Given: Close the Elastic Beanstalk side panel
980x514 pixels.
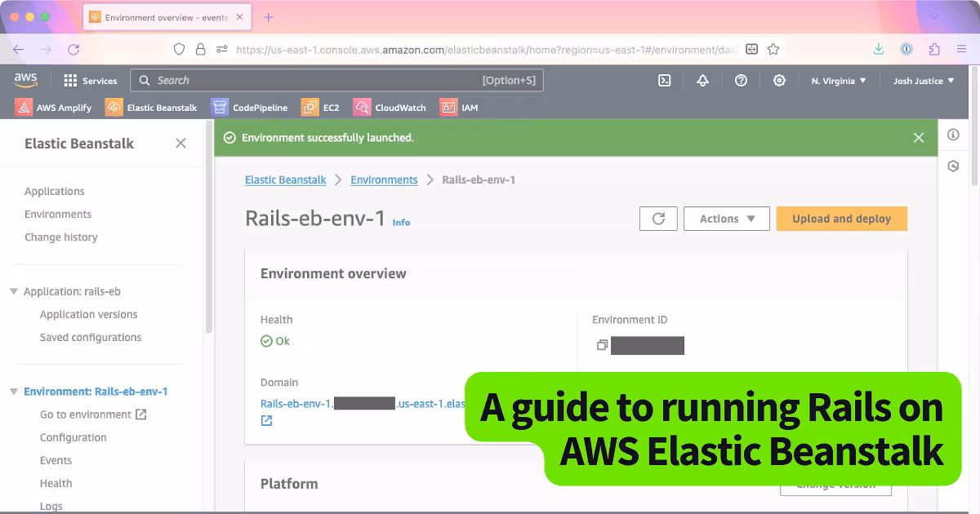Looking at the screenshot, I should 180,144.
